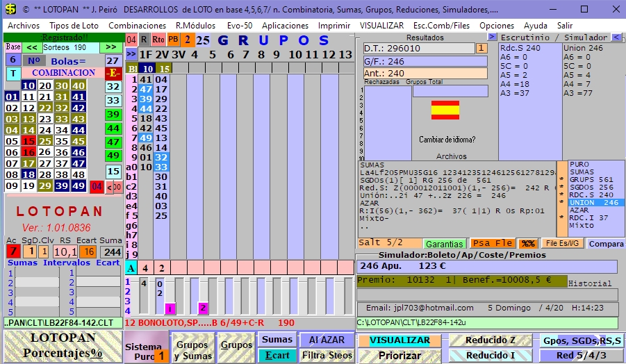Click the magenta 2 marker

coord(203,308)
